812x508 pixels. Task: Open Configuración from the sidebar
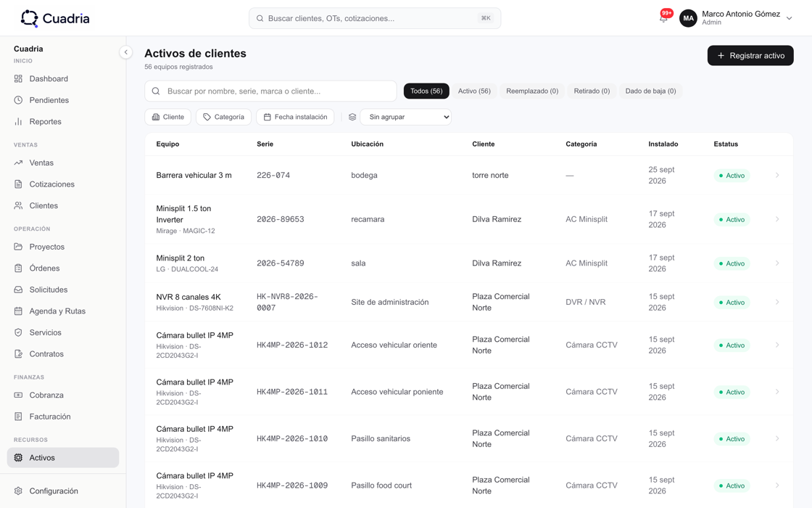[x=62, y=491]
